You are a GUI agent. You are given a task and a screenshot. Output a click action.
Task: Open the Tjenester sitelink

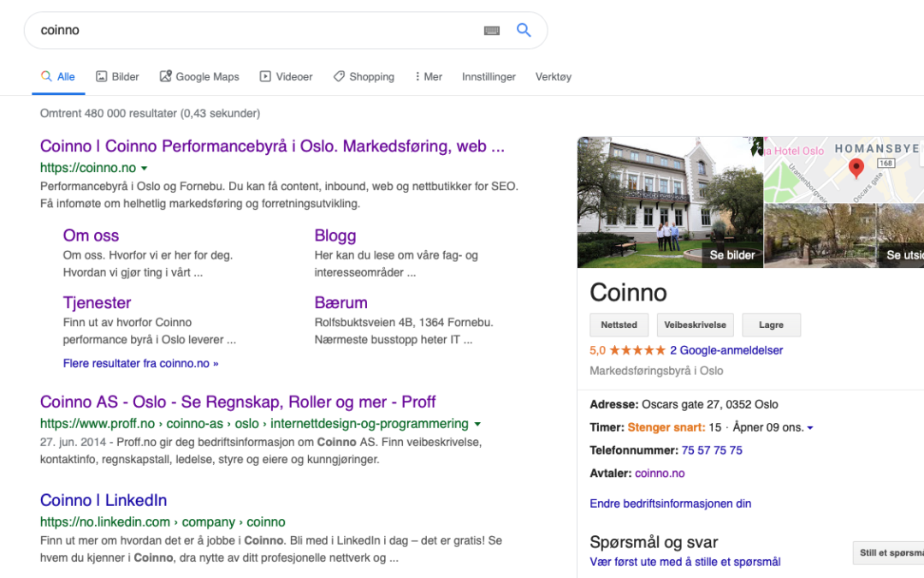98,302
